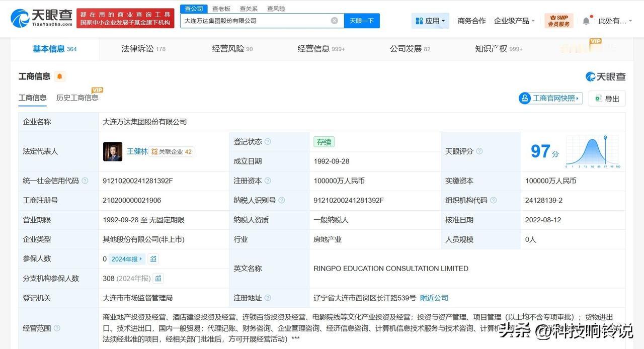The height and width of the screenshot is (349, 644).
Task: Click the 2022-08-12 approval date value
Action: pyautogui.click(x=543, y=220)
